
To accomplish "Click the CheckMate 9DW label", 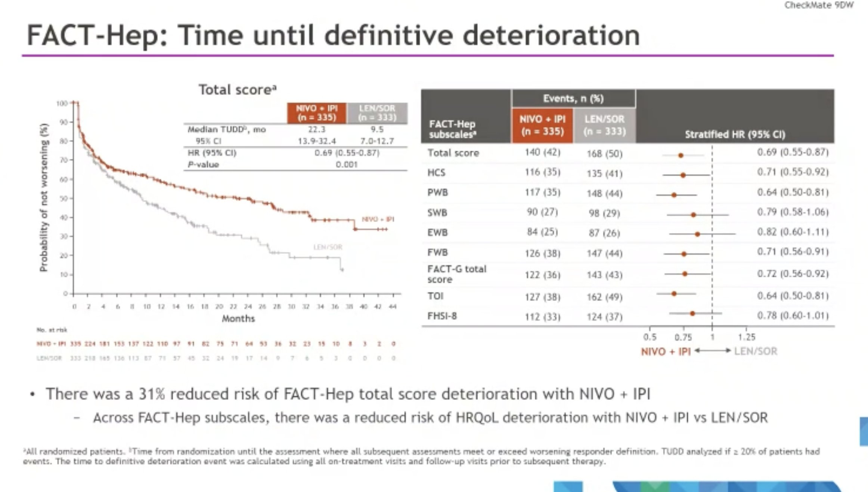I will [819, 5].
